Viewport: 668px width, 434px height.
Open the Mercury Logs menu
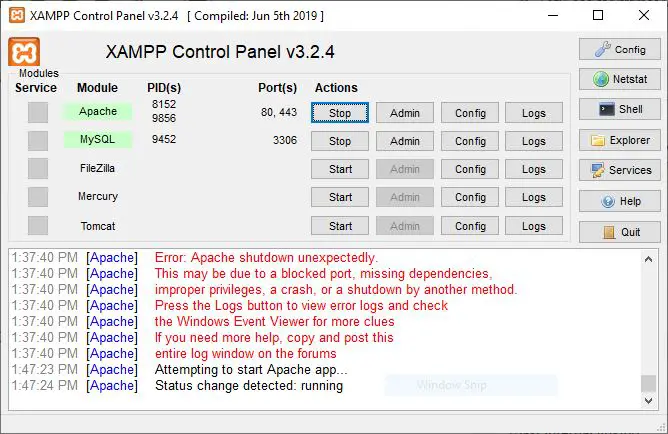[x=534, y=197]
